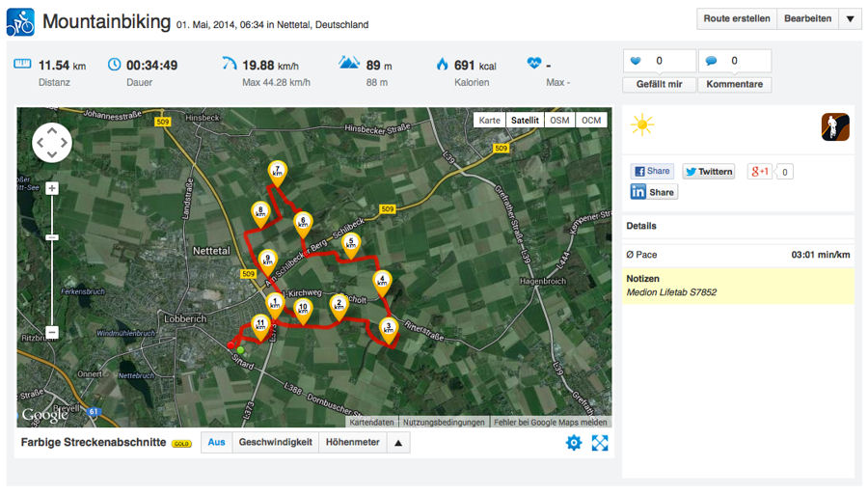Click the like heart icon
Image resolution: width=868 pixels, height=495 pixels.
pyautogui.click(x=637, y=61)
